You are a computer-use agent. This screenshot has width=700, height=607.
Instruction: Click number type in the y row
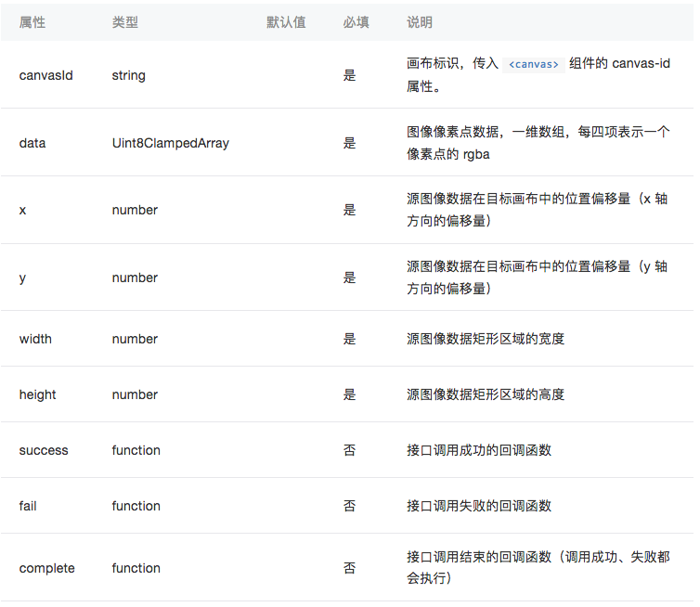[x=135, y=278]
